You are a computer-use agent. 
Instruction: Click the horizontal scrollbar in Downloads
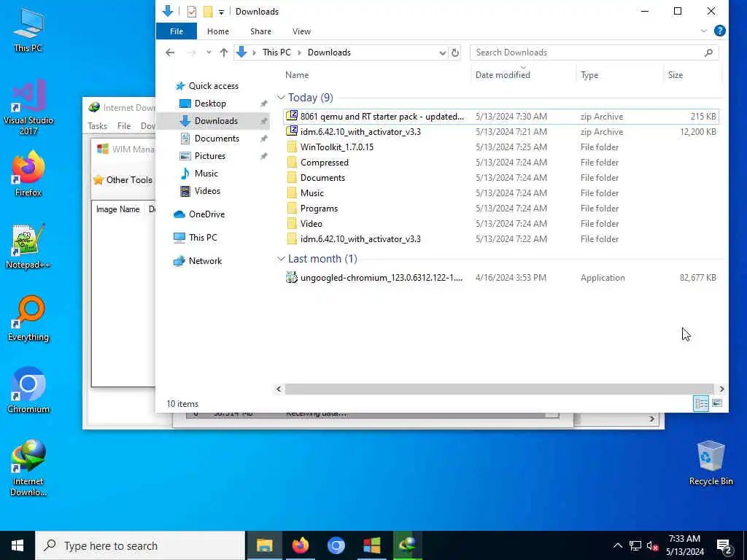(499, 389)
